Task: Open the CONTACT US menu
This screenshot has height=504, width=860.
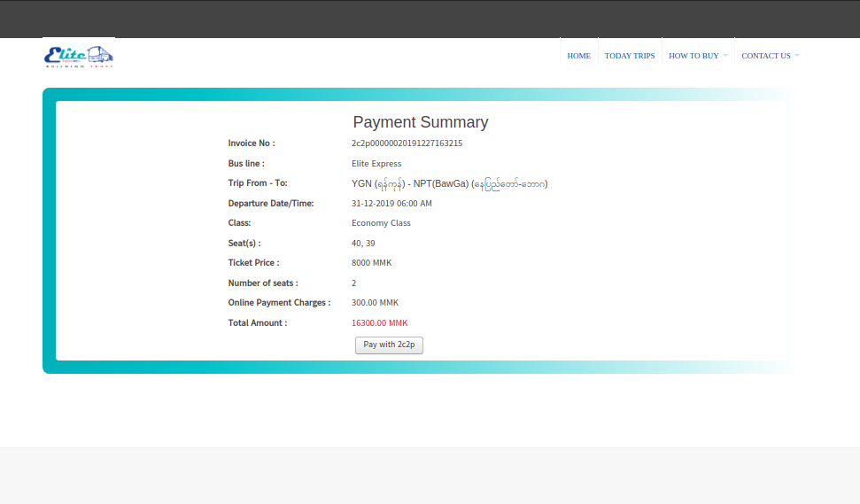Action: (765, 56)
